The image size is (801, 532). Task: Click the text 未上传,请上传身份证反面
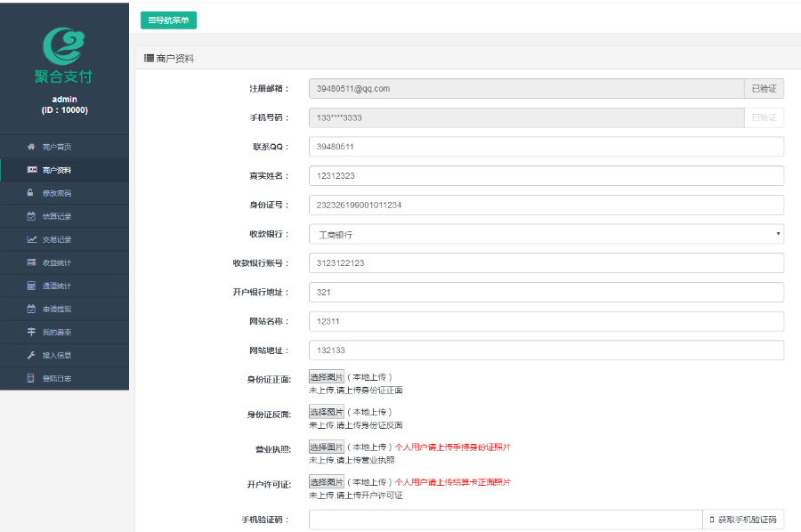[x=355, y=424]
